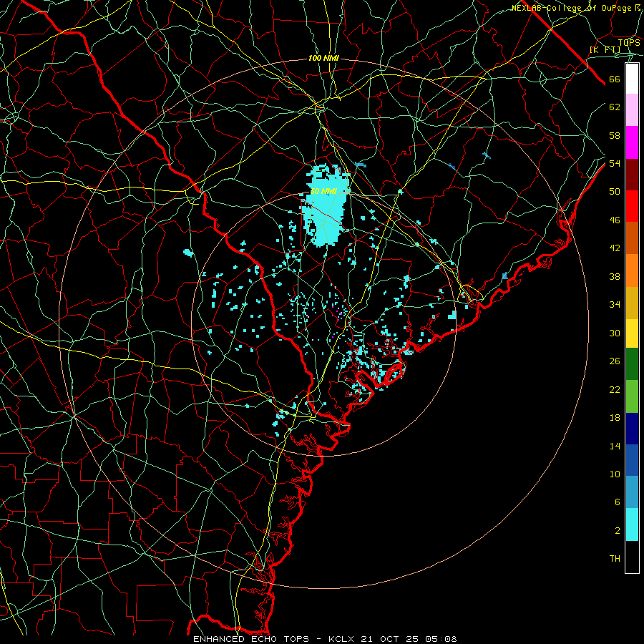
Task: Click the '14' scale label
Action: (615, 446)
